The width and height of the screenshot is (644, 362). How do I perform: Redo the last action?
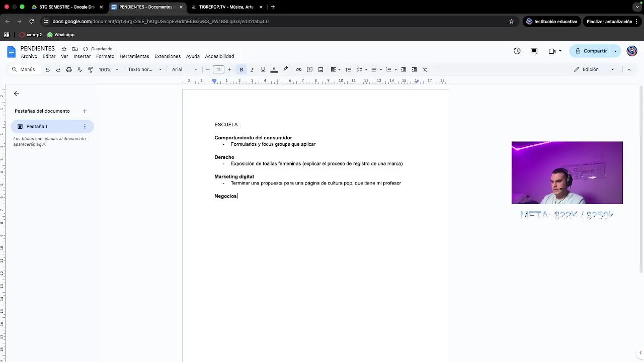pos(58,69)
